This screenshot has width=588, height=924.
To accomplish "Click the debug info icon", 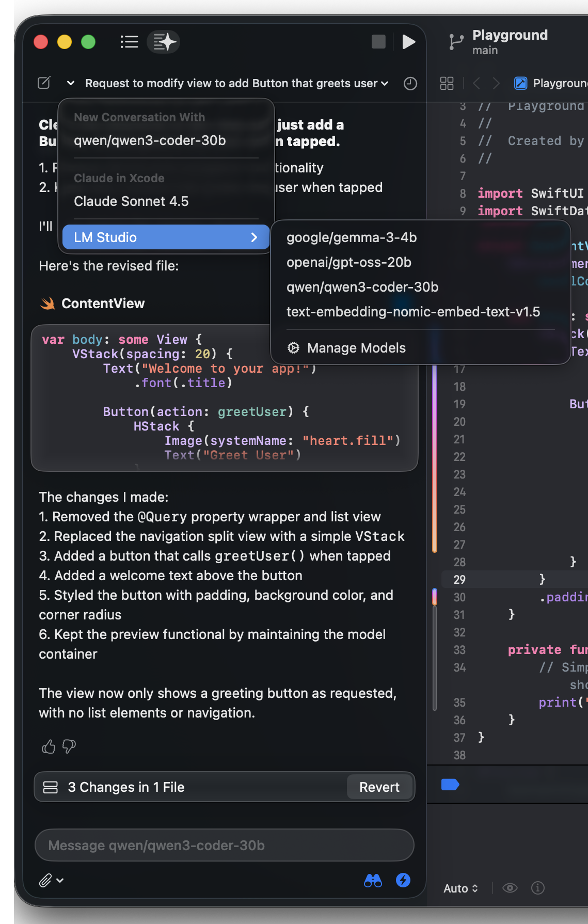I will 538,888.
